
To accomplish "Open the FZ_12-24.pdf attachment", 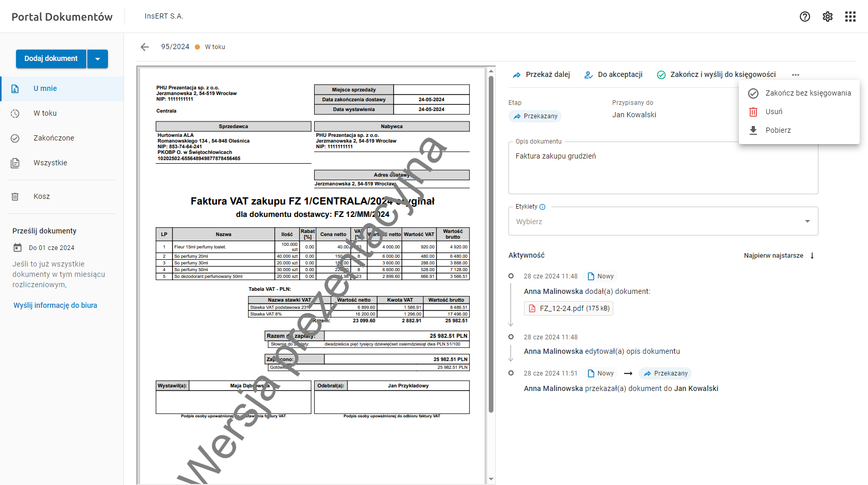I will (x=568, y=308).
